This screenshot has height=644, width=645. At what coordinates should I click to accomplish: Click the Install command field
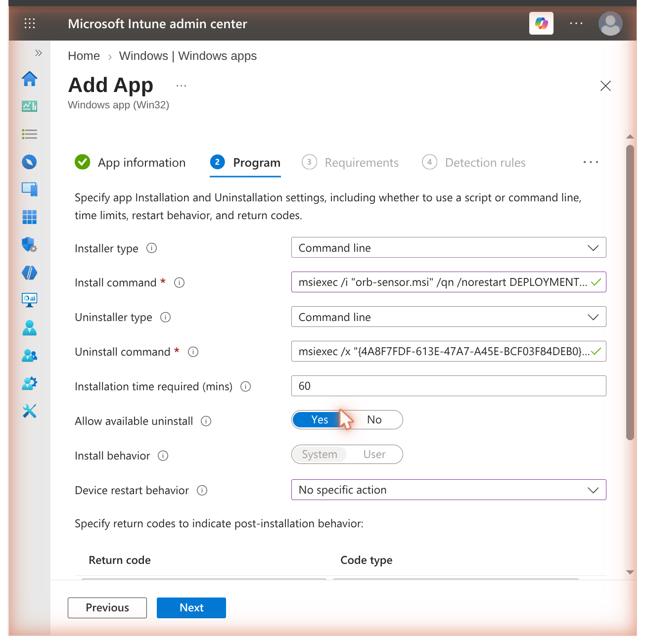(x=449, y=282)
